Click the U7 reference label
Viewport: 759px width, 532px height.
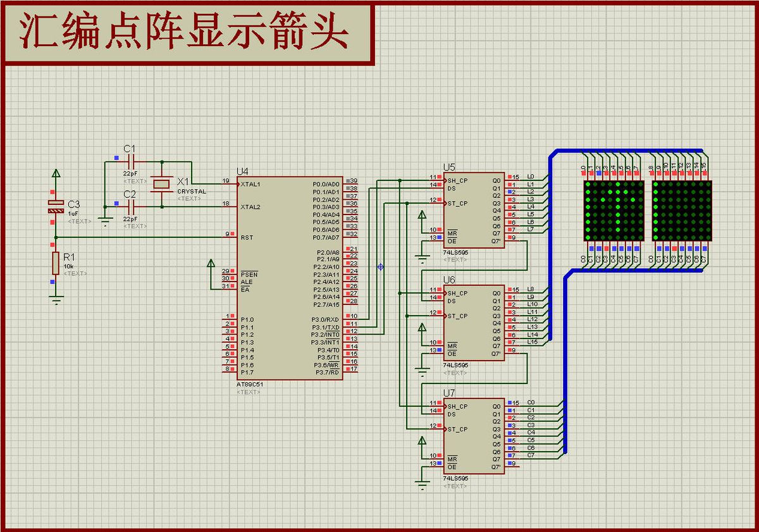(x=449, y=393)
